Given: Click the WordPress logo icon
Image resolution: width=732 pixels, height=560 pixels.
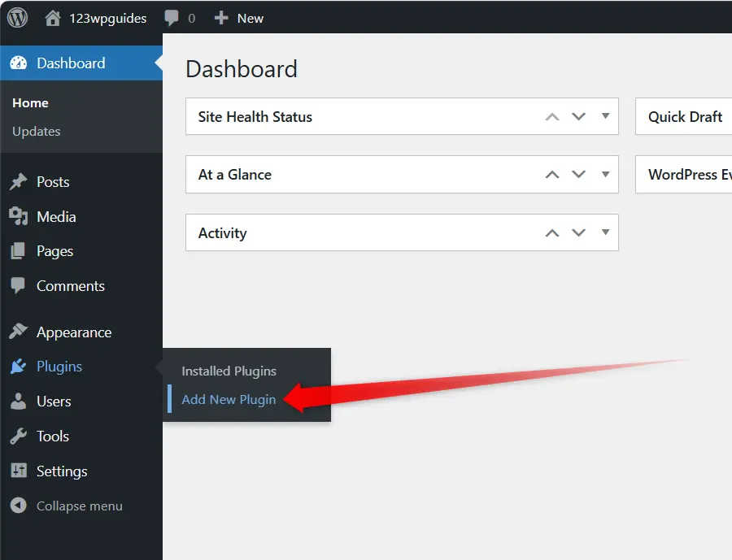Looking at the screenshot, I should click(17, 17).
